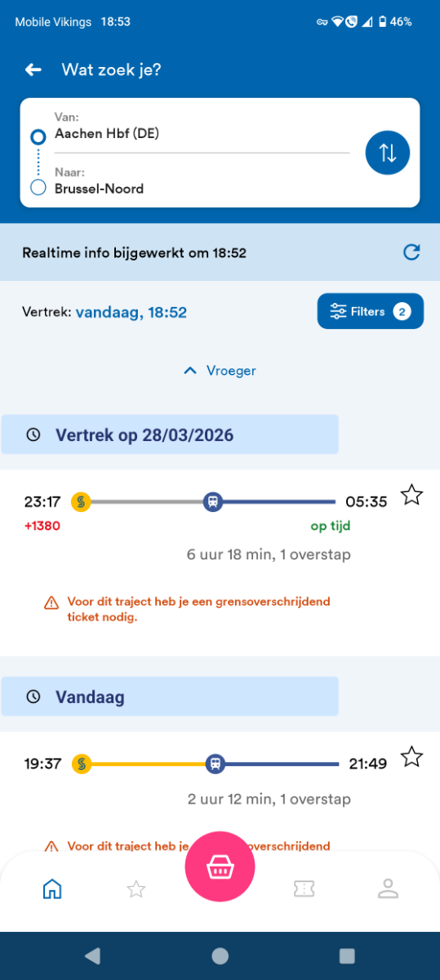
Task: Expand earlier departures with Vroeger
Action: pyautogui.click(x=220, y=371)
